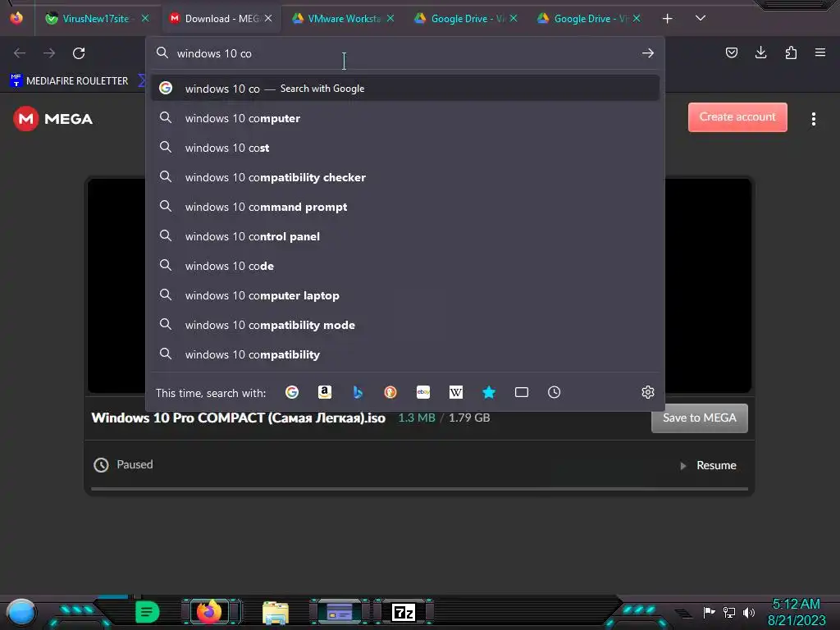Open search settings gear icon
This screenshot has height=630, width=840.
648,392
